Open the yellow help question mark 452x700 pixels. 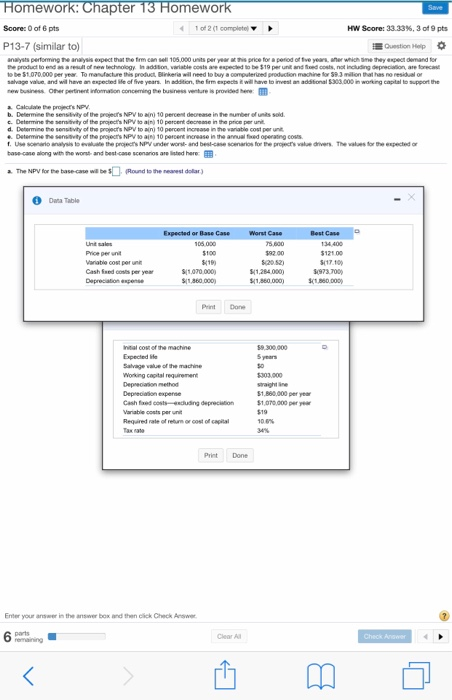[444, 616]
